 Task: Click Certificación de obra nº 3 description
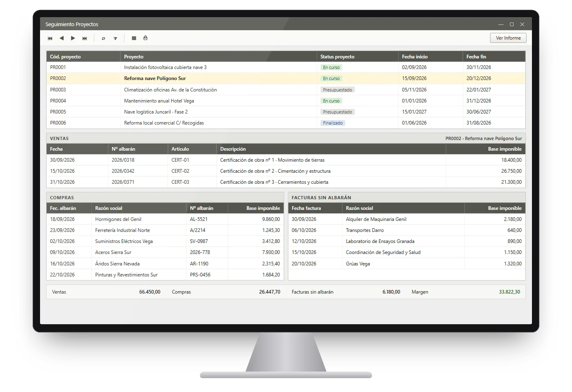(274, 182)
